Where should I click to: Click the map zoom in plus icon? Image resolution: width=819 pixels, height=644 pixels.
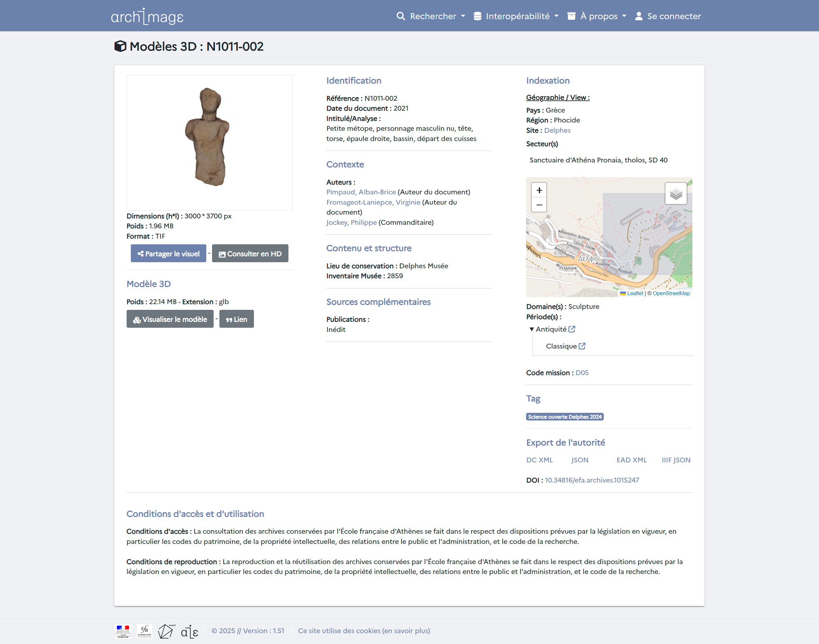(539, 190)
